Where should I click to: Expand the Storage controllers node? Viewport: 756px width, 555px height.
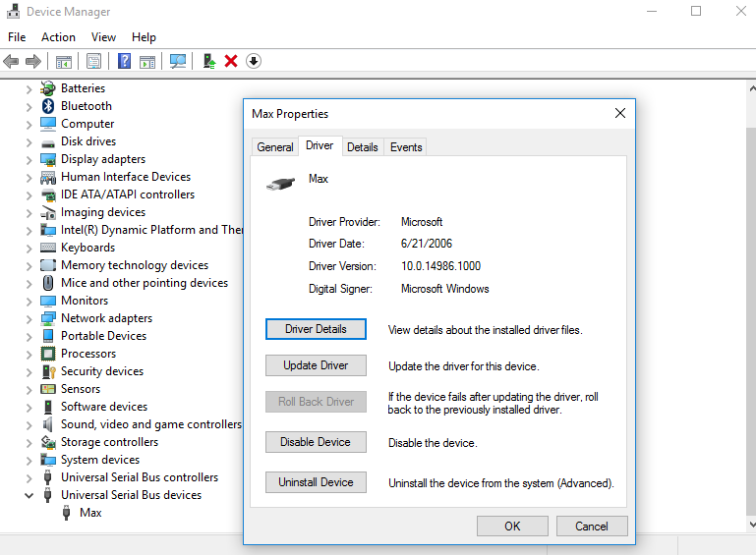pyautogui.click(x=29, y=443)
